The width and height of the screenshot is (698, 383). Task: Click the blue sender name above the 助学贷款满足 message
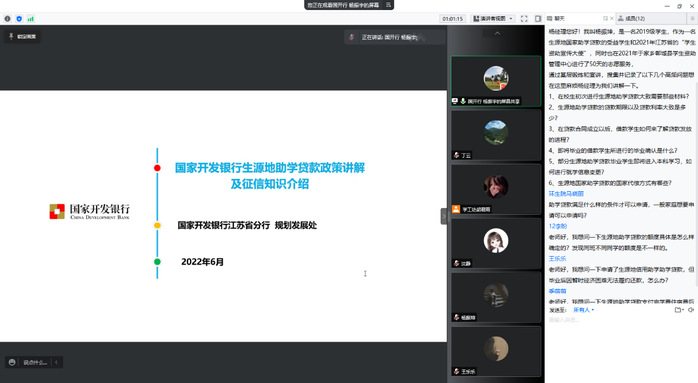[566, 193]
